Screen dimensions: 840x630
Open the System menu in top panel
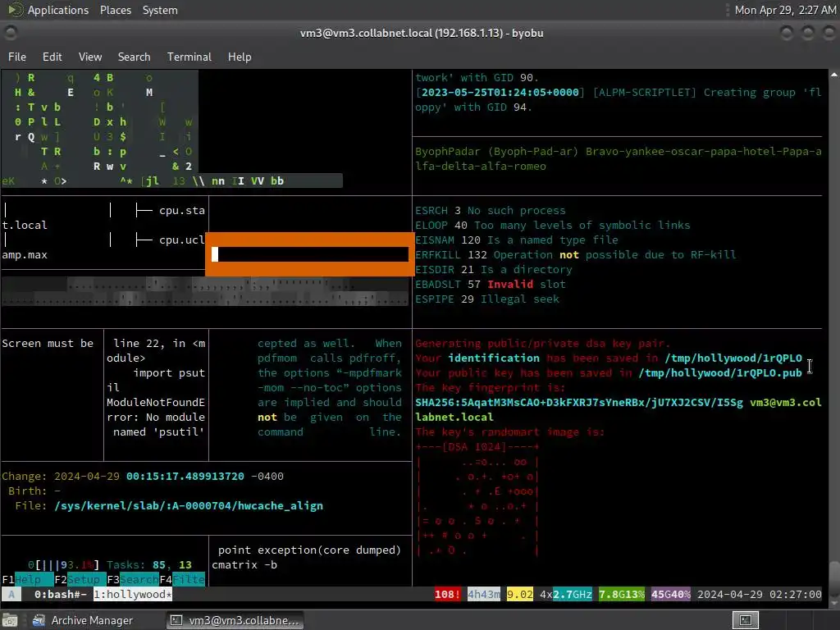[160, 10]
